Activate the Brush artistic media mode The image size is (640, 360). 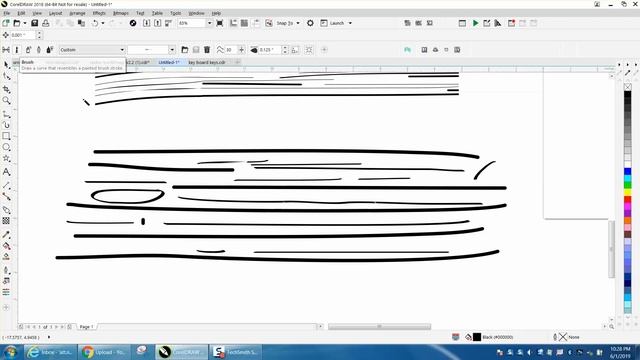pos(17,50)
